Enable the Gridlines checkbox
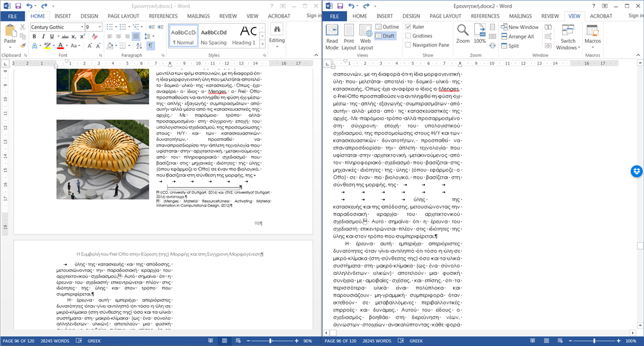The image size is (644, 346). 408,36
